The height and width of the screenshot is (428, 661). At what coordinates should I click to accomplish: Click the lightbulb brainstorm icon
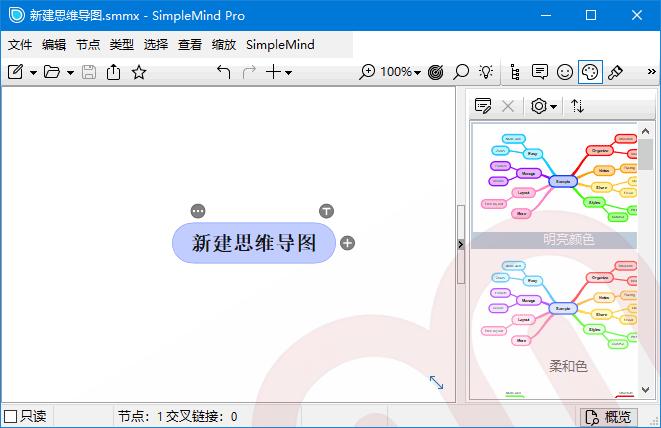click(486, 72)
